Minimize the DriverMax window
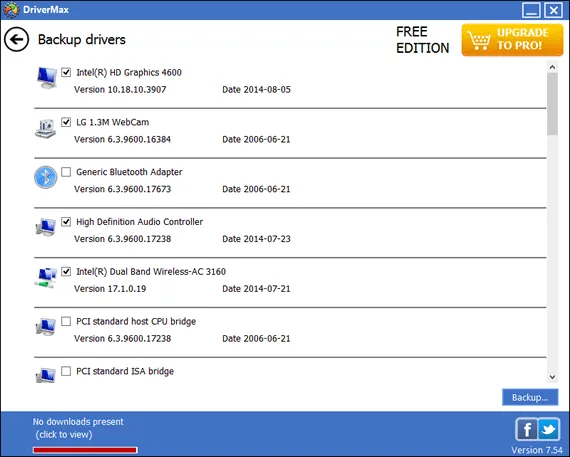Screen dimensions: 570x457 (531, 10)
